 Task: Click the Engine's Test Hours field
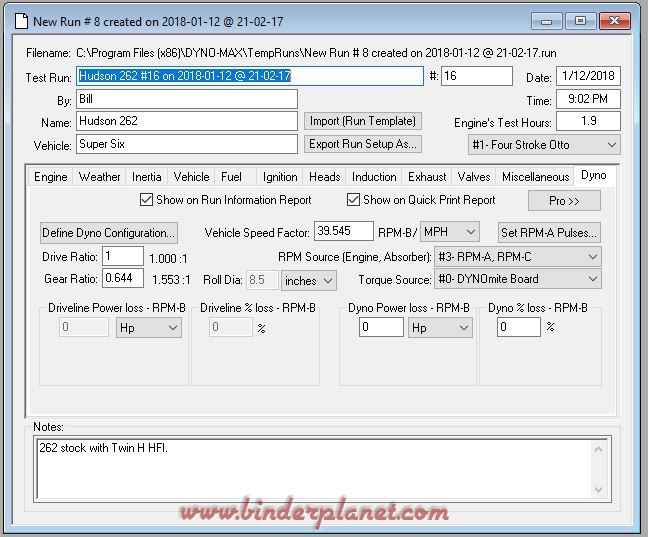(x=588, y=121)
